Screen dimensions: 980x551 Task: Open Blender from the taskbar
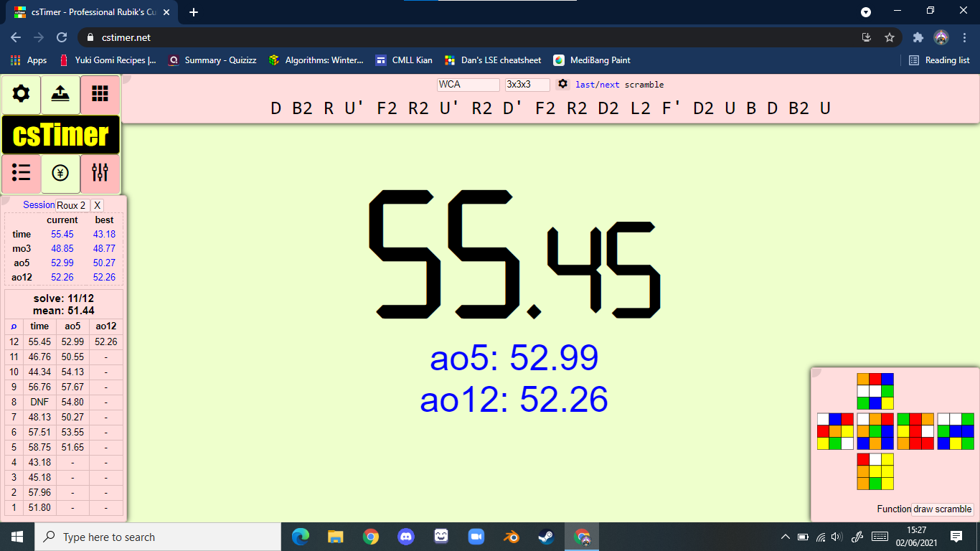click(x=512, y=537)
